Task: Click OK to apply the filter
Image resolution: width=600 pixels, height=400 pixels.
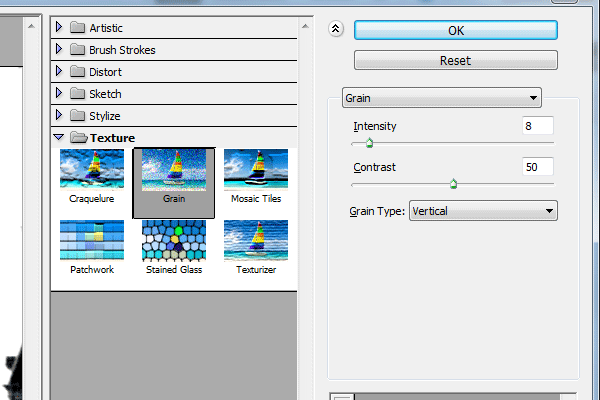Action: pos(455,30)
